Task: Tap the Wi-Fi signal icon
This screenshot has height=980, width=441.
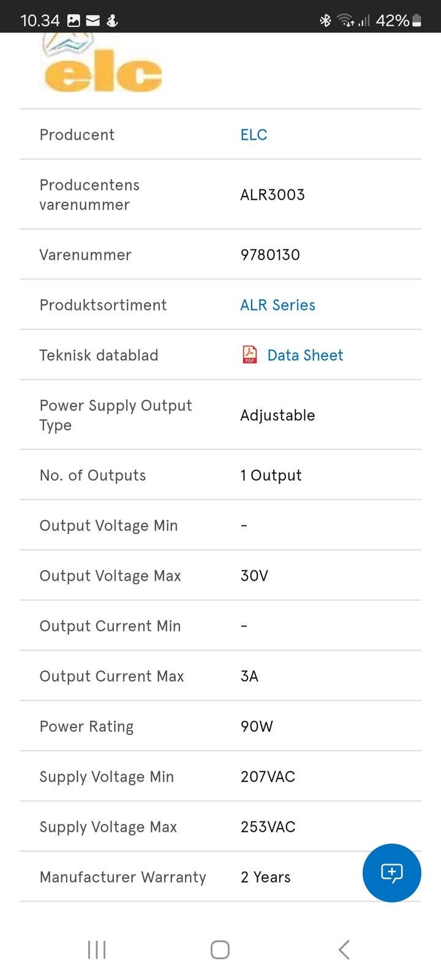Action: [346, 20]
